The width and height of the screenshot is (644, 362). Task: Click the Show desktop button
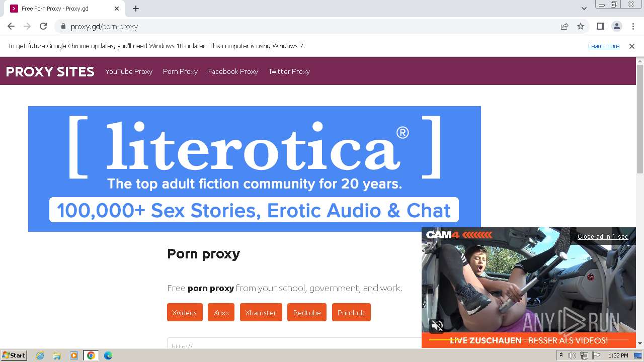pos(639,355)
